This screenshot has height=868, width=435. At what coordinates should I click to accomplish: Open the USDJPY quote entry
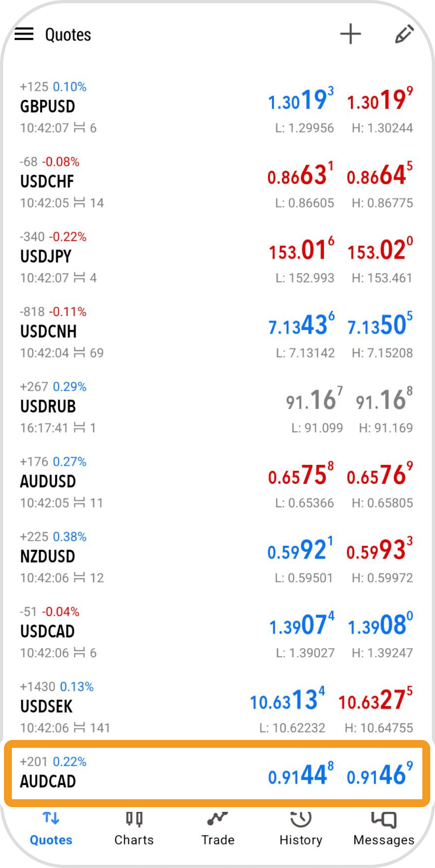(217, 257)
